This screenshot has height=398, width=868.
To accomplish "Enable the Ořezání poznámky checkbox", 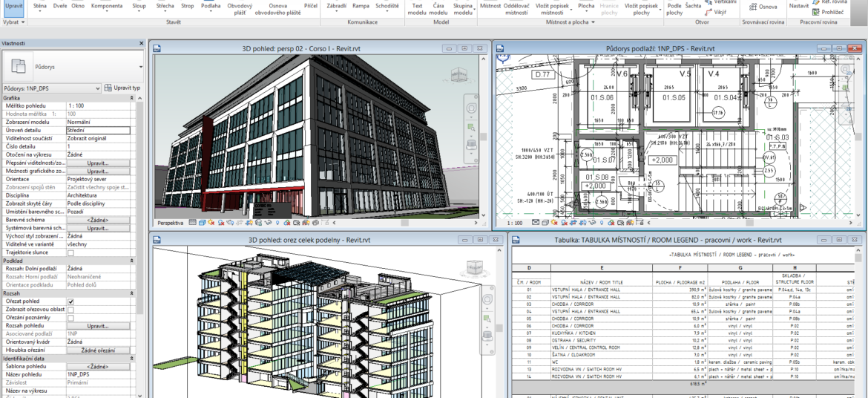I will 70,319.
